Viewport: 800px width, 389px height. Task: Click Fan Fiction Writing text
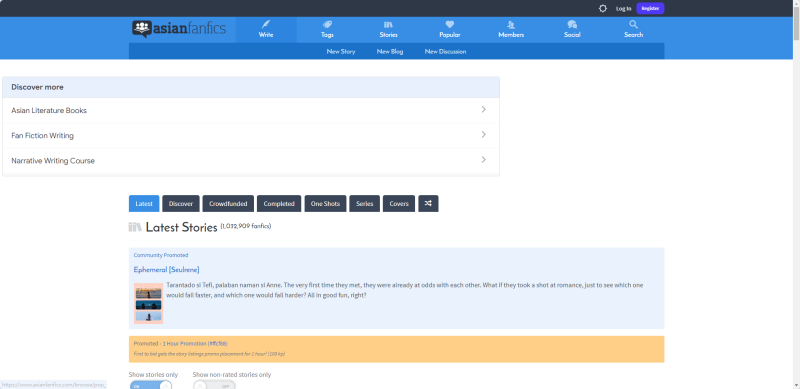click(x=42, y=135)
